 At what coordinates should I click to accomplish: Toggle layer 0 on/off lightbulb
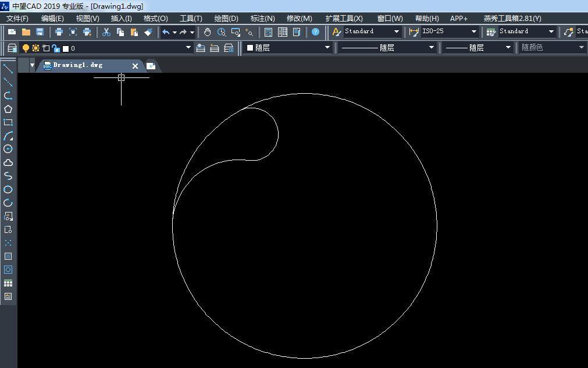(x=26, y=48)
